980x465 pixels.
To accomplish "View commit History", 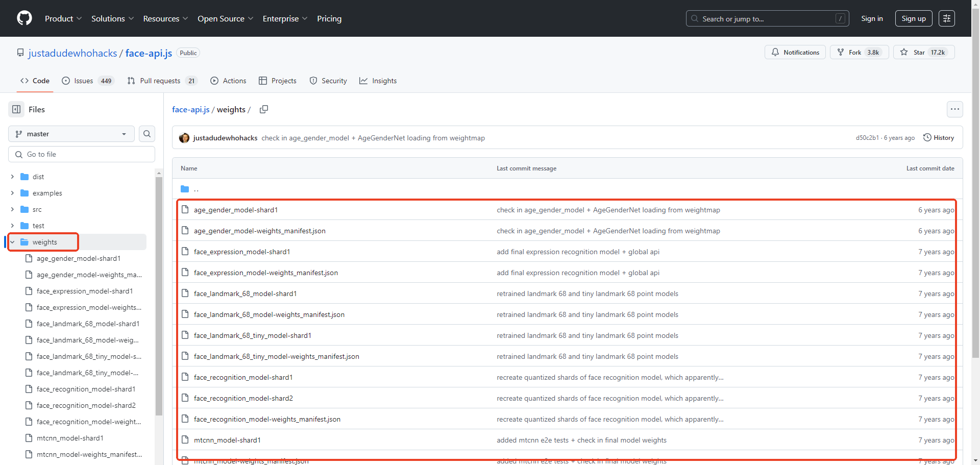I will click(x=939, y=138).
